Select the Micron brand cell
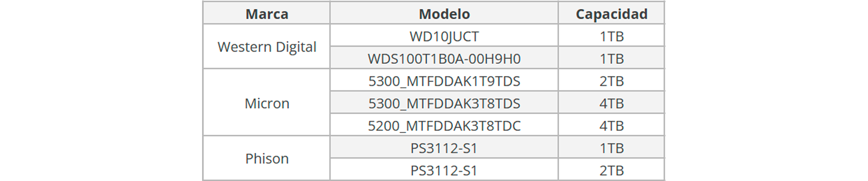The image size is (868, 181). [x=267, y=103]
